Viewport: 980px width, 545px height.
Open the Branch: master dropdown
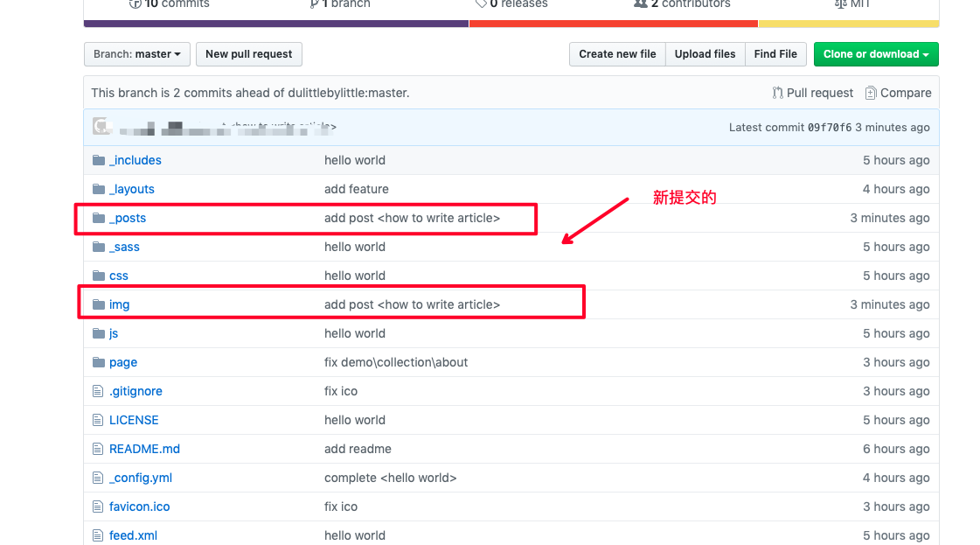click(x=137, y=54)
